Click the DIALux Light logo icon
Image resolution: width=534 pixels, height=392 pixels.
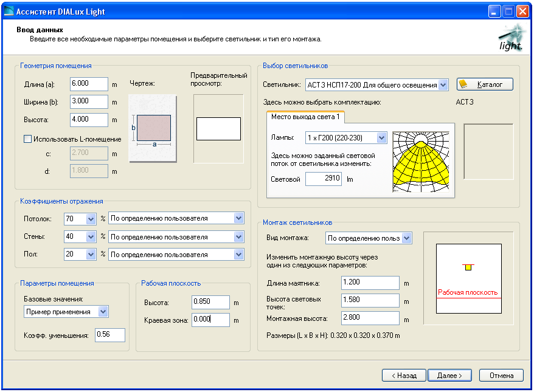(x=510, y=38)
